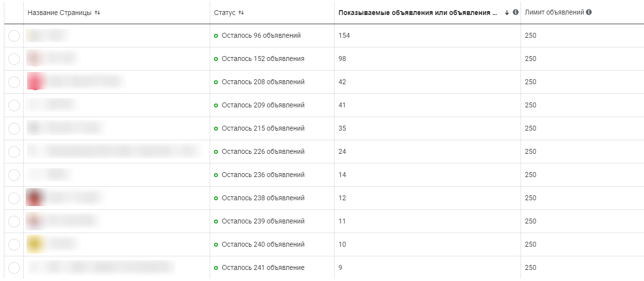Viewport: 644px width, 281px height.
Task: Click green status dot for Осталось 96 объявлений
Action: click(216, 36)
